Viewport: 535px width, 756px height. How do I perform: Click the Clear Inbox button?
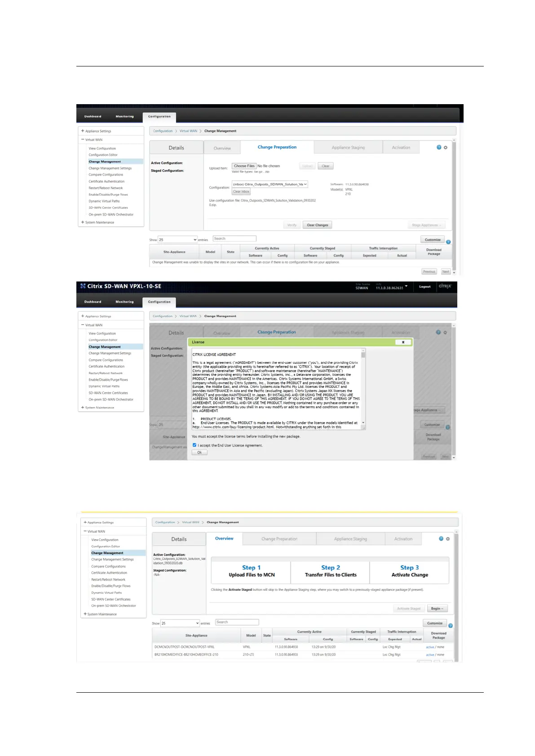(241, 192)
